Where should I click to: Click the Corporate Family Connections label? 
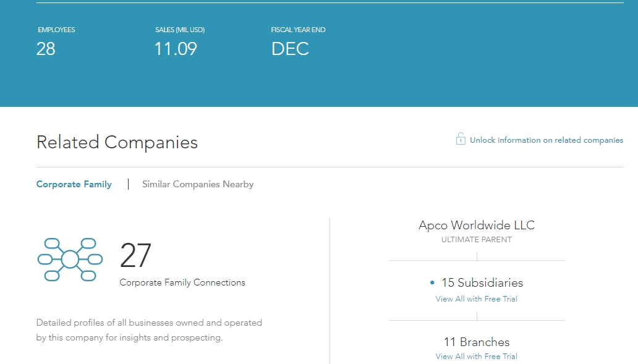point(182,282)
